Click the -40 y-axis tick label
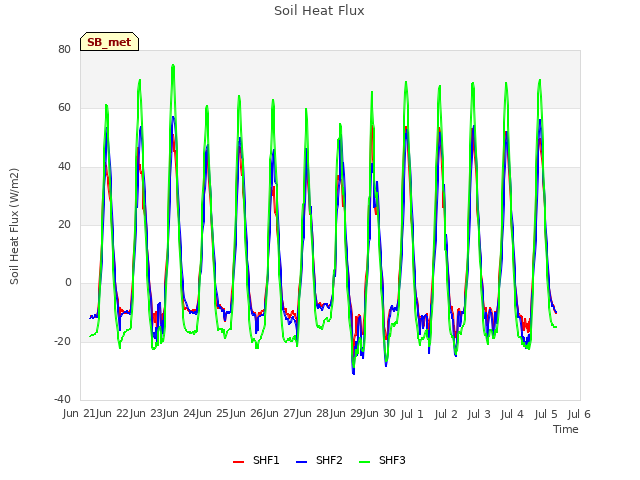 (x=62, y=399)
